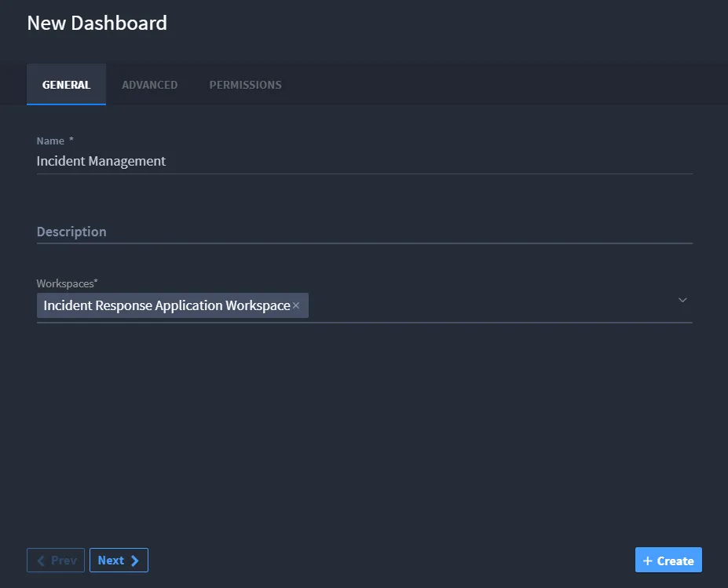Go to the Next step

119,561
